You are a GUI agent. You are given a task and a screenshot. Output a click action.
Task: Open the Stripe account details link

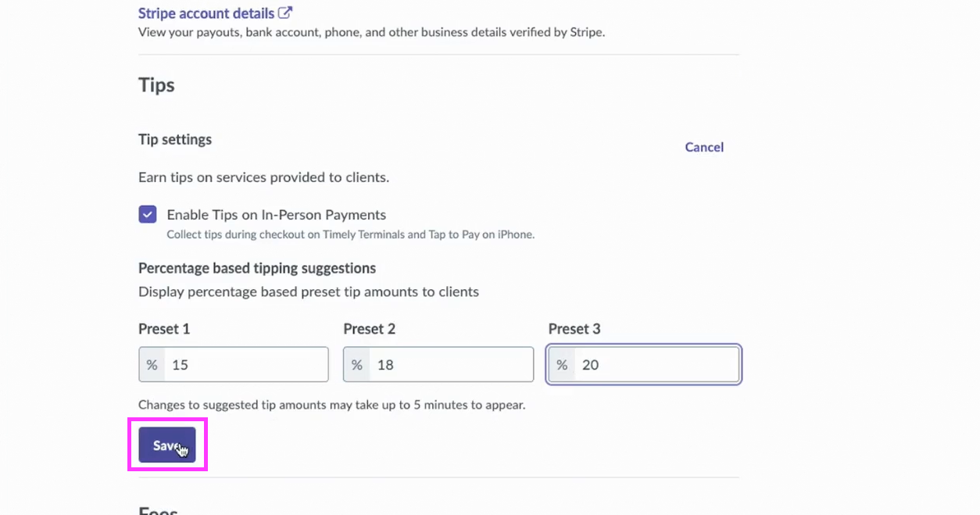click(x=206, y=13)
